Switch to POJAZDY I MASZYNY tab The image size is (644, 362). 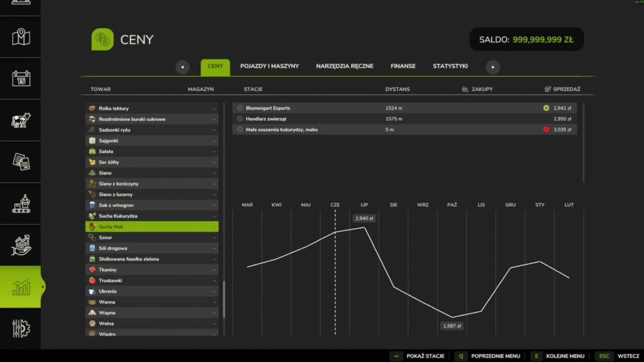(x=269, y=66)
